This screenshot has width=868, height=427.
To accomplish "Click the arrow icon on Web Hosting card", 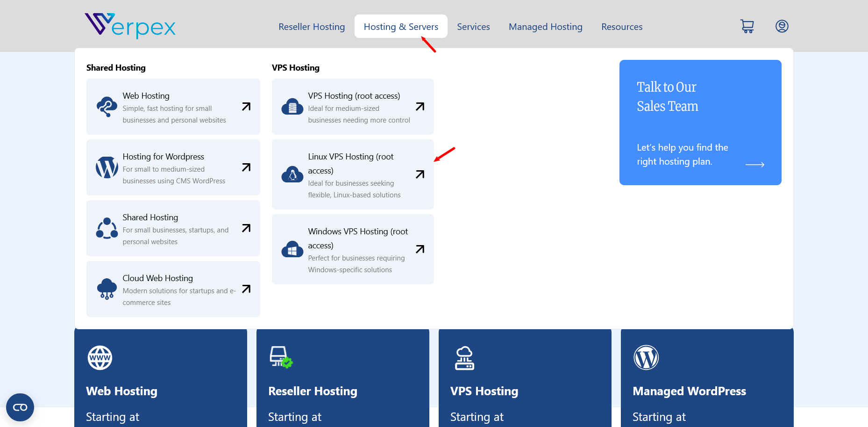I will click(x=246, y=107).
